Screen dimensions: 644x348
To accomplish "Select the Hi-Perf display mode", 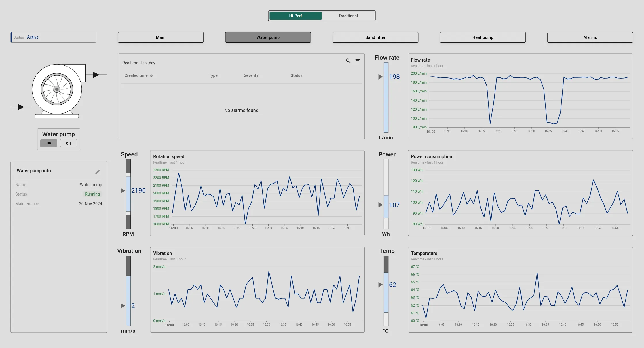I will [295, 16].
